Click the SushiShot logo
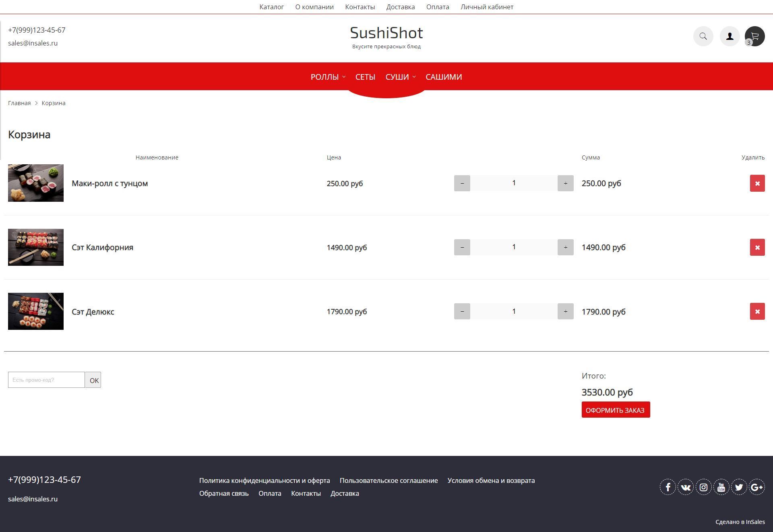This screenshot has height=532, width=773. [x=386, y=33]
